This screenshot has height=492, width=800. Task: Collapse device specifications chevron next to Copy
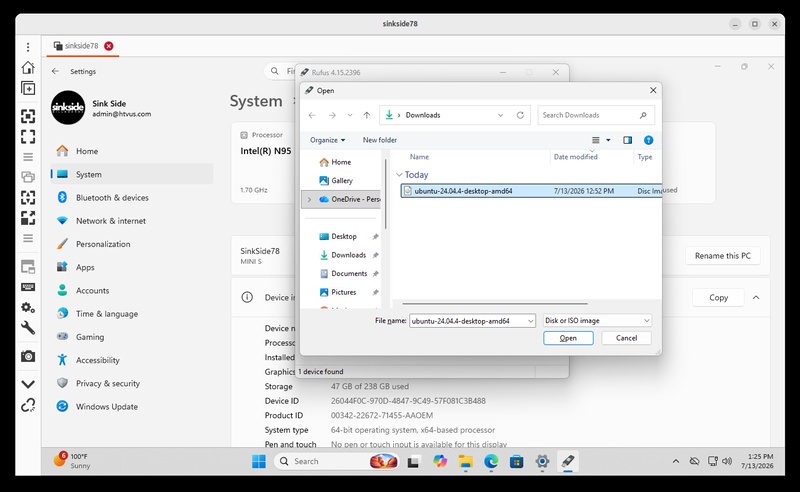tap(756, 298)
